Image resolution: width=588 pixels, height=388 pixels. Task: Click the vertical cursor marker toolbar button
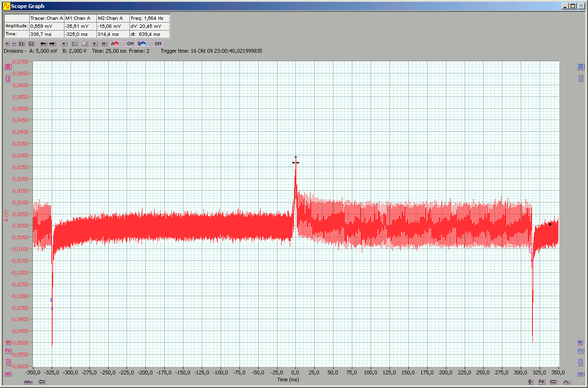[x=95, y=44]
